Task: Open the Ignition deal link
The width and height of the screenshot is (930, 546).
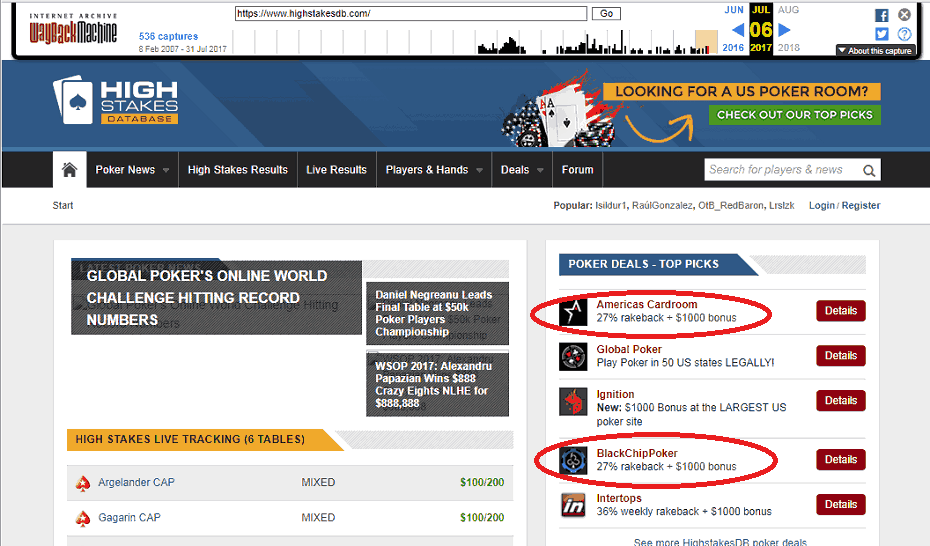Action: coord(615,395)
